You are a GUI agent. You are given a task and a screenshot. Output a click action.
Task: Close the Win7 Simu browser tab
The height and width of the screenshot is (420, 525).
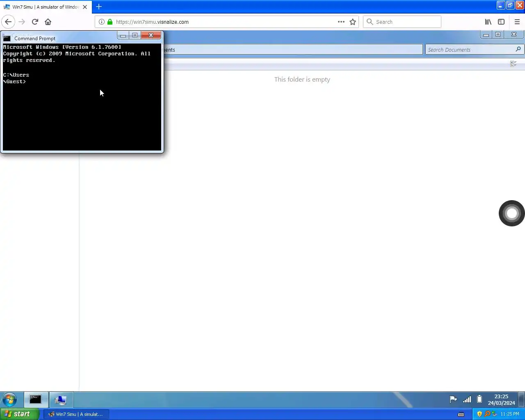pos(85,7)
